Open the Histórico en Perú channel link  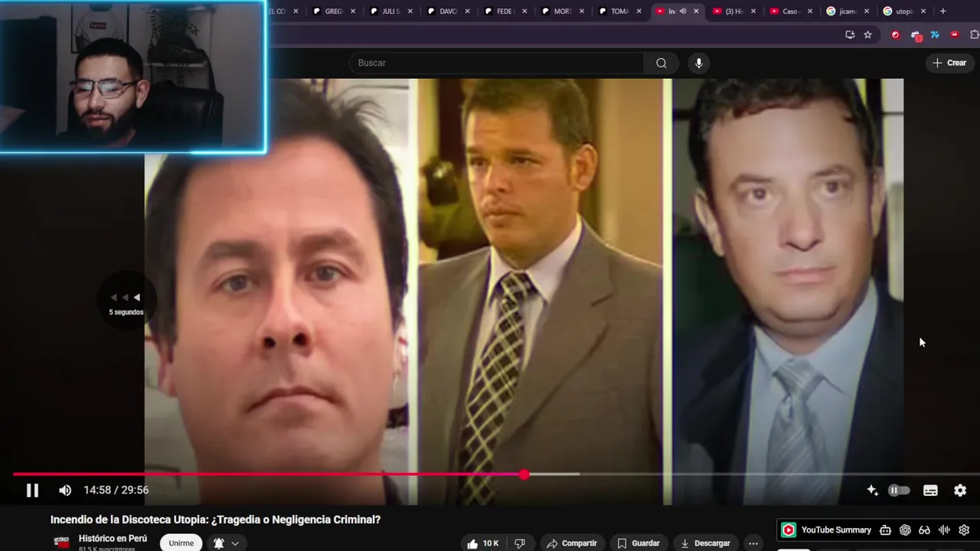click(113, 539)
